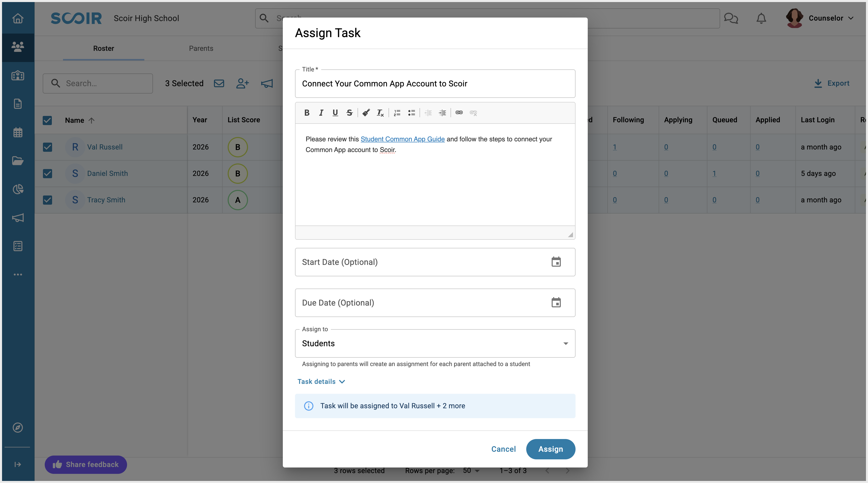
Task: Click the roster Search... field
Action: tap(98, 83)
